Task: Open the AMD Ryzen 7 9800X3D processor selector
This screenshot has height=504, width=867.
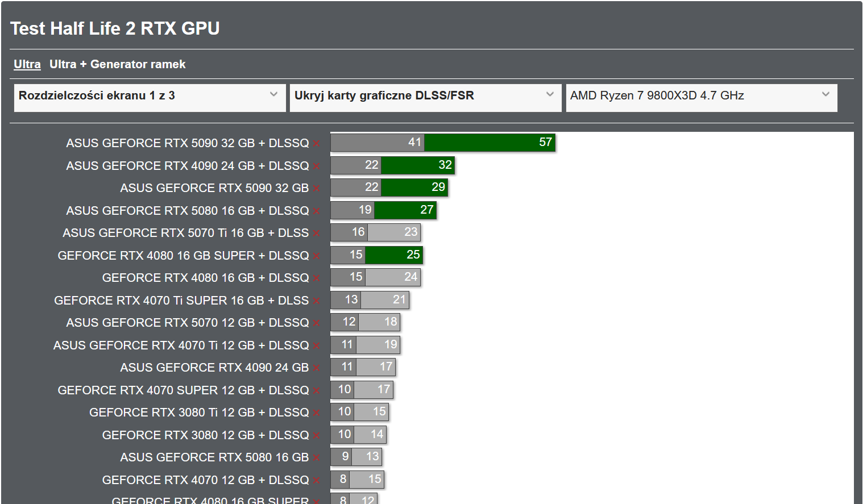Action: coord(701,96)
